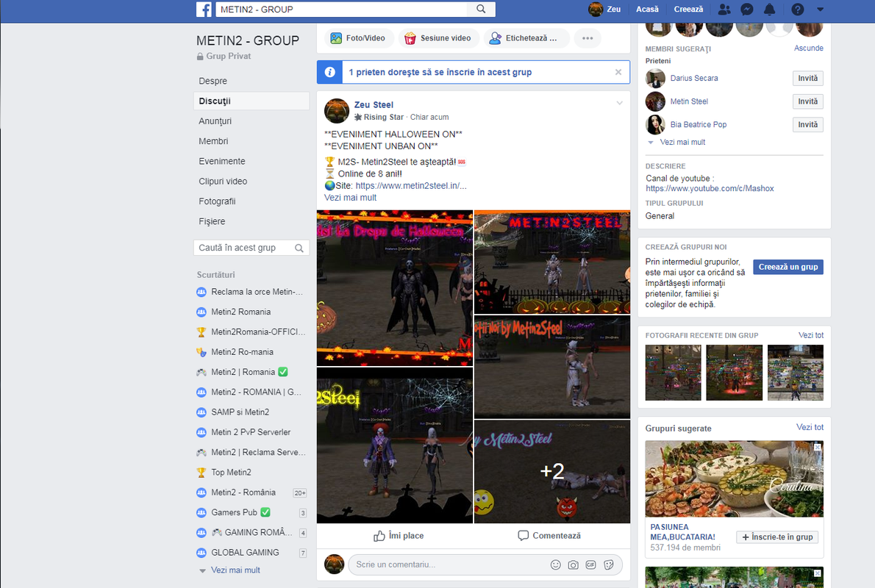View all recent group photos Vezi tot
The width and height of the screenshot is (875, 588).
(811, 335)
